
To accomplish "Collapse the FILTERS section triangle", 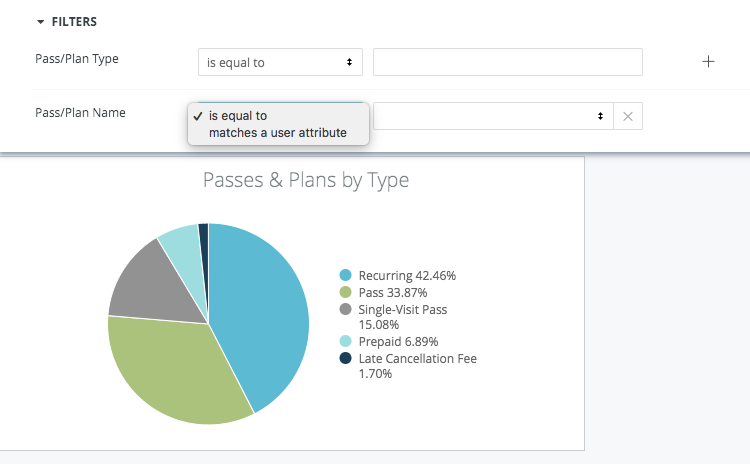I will coord(40,22).
